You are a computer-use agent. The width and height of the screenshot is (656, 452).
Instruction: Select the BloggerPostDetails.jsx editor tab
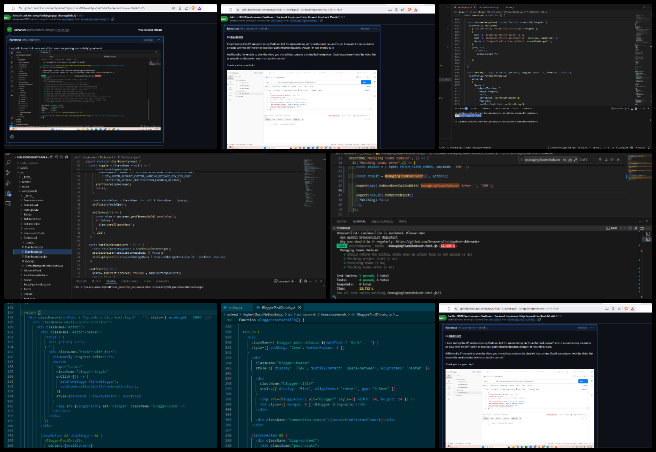point(278,308)
